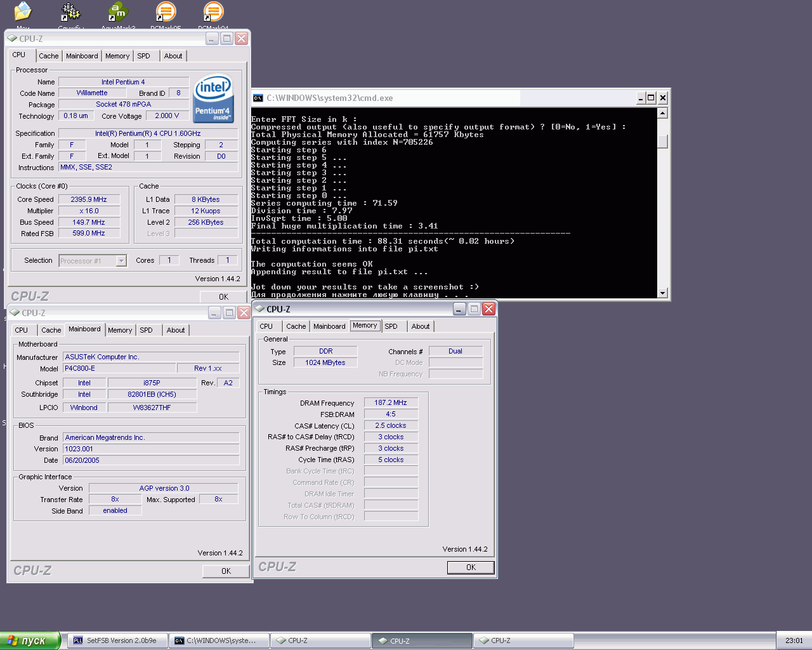Launch the AquaMark3 desktop shortcut
Viewport: 812px width, 650px height.
tap(118, 11)
